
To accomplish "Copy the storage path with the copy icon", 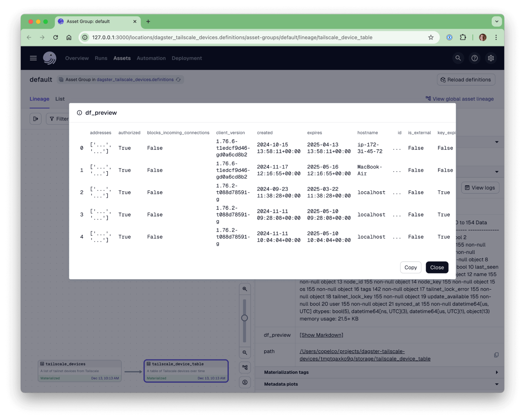I will tap(496, 355).
